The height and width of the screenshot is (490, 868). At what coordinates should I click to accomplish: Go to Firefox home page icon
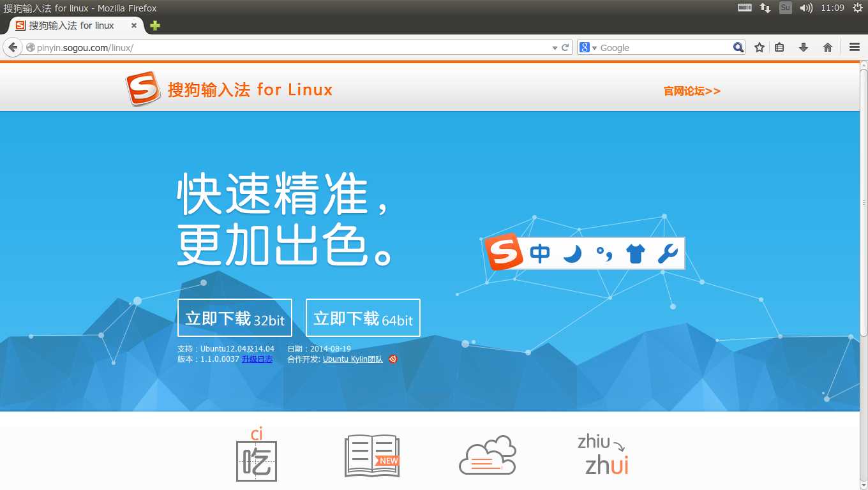click(828, 47)
